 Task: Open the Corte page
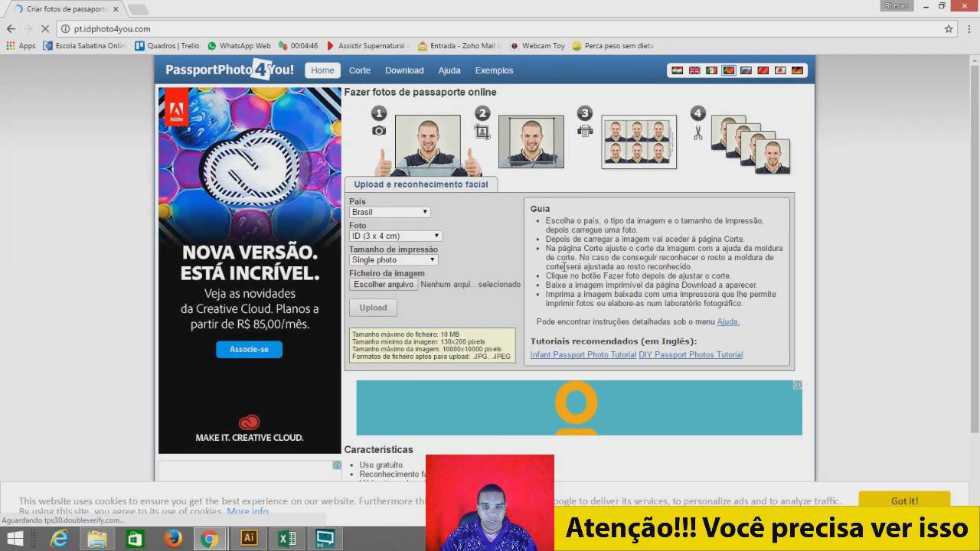click(360, 70)
